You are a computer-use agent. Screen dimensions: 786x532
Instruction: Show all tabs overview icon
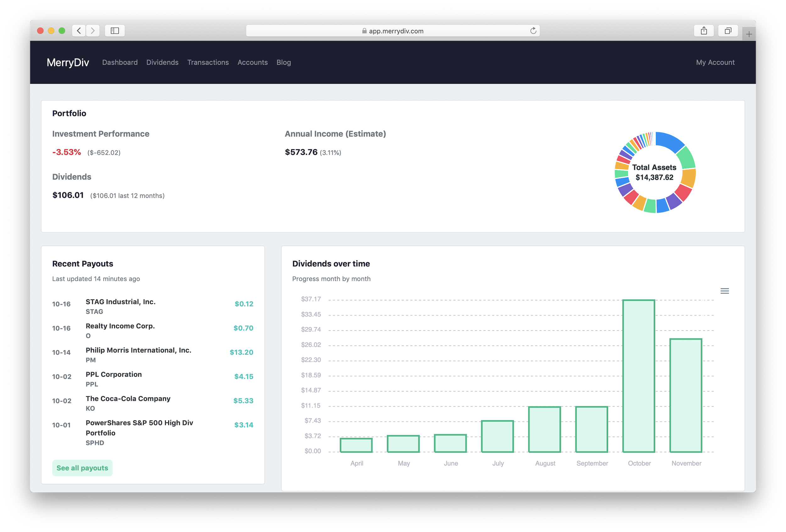click(728, 31)
